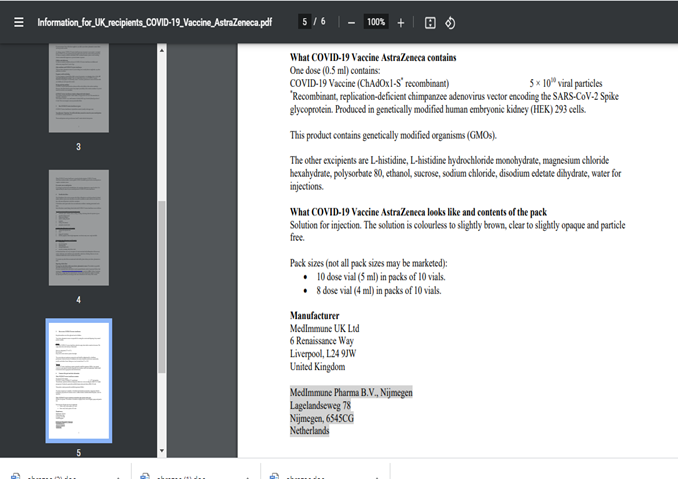The height and width of the screenshot is (479, 678).
Task: Click the thumbnail panel scroll down arrow
Action: [x=162, y=451]
